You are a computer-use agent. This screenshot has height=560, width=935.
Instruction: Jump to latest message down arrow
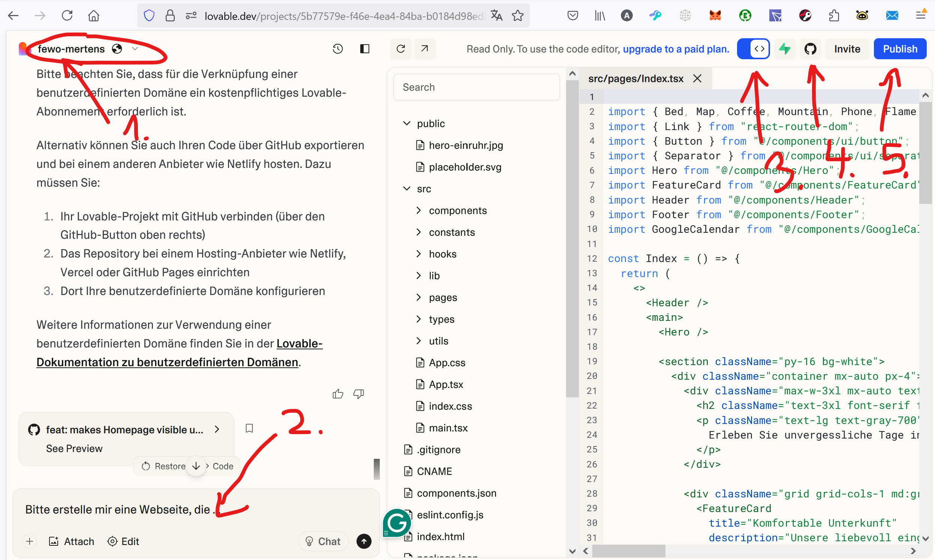[x=196, y=466]
